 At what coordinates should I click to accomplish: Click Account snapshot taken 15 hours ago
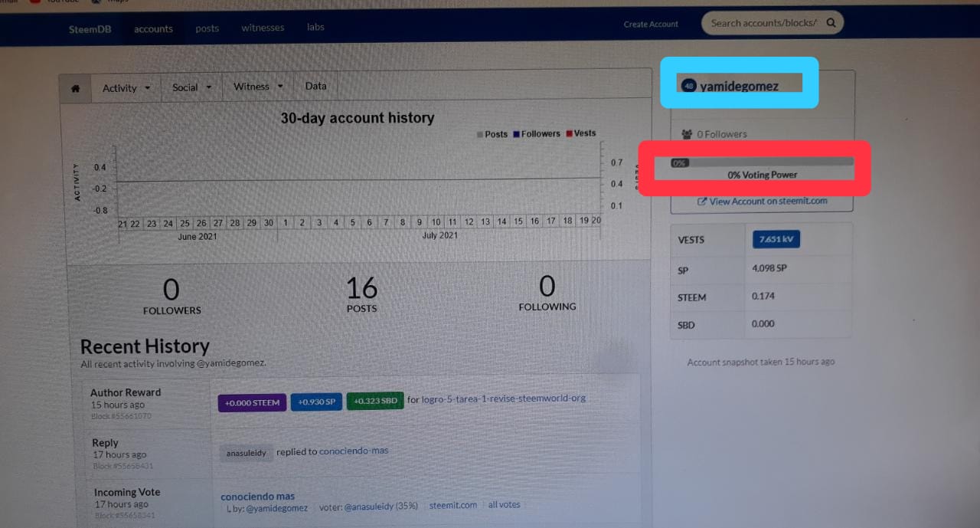coord(761,362)
